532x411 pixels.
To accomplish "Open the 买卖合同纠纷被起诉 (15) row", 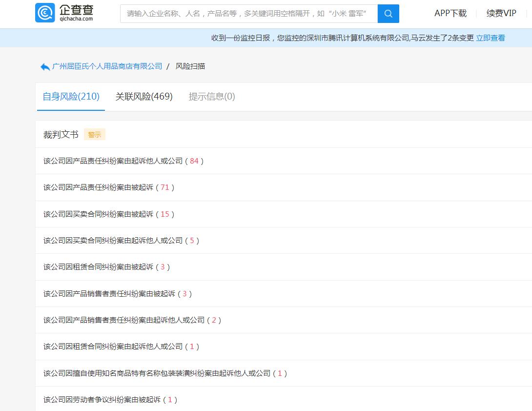I will point(107,214).
